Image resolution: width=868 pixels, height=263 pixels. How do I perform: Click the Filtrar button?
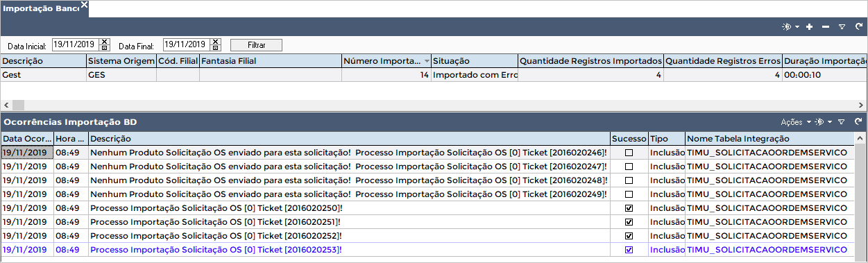pos(257,45)
